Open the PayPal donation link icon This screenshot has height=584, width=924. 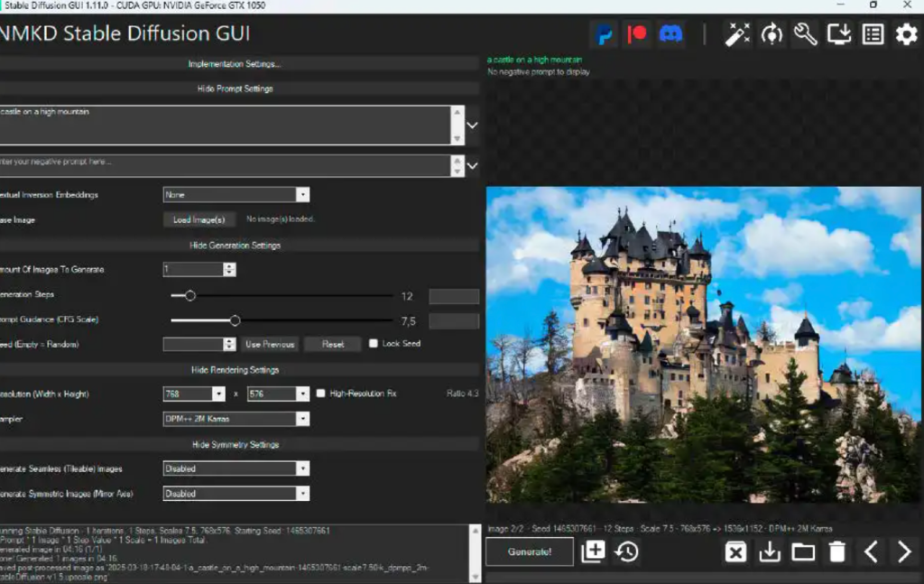[x=604, y=35]
